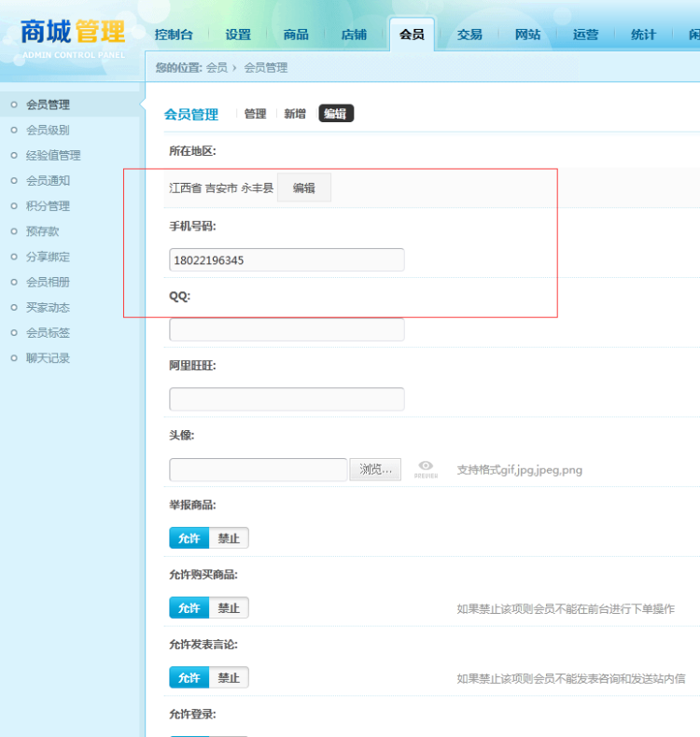Screen dimensions: 700x737
Task: Click the 会员管理 breadcrumb text
Action: pyautogui.click(x=266, y=68)
